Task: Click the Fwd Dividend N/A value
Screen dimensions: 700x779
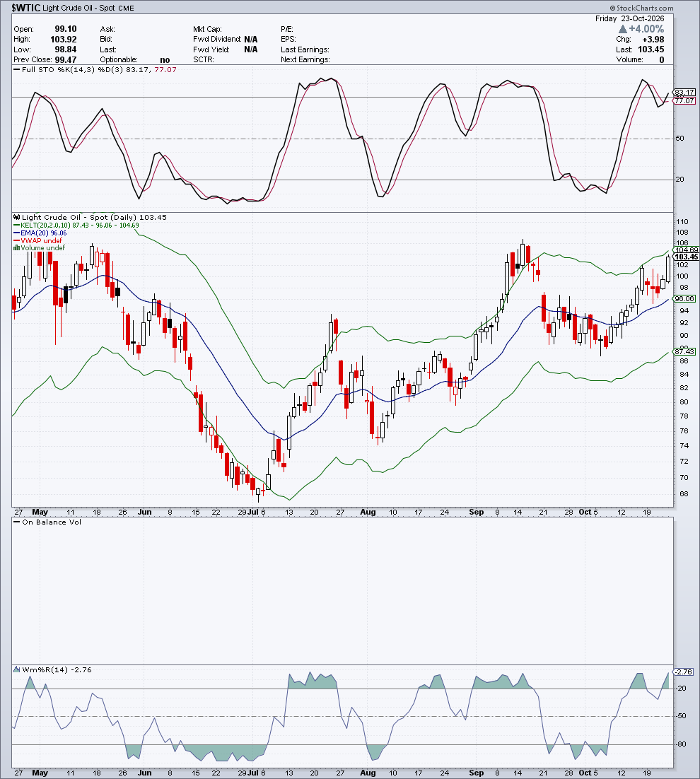Action: [251, 40]
